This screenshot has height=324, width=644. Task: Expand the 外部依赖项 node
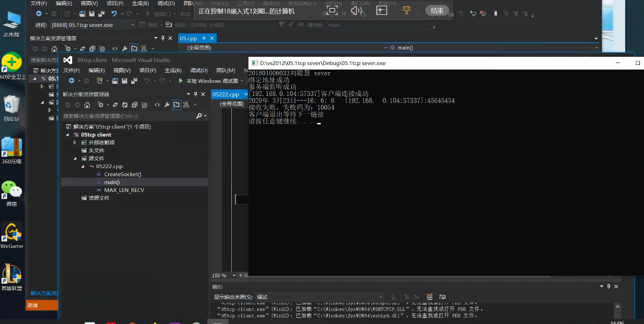pos(75,143)
